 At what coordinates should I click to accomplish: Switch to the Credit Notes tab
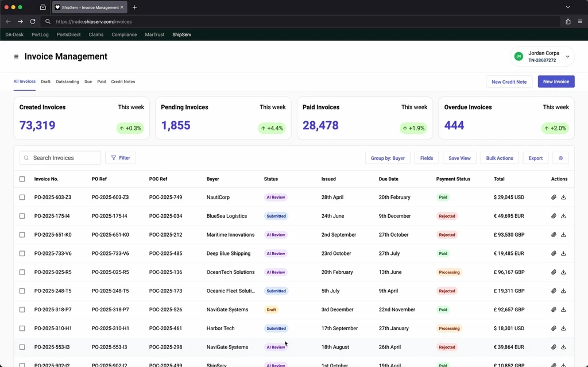pos(123,82)
